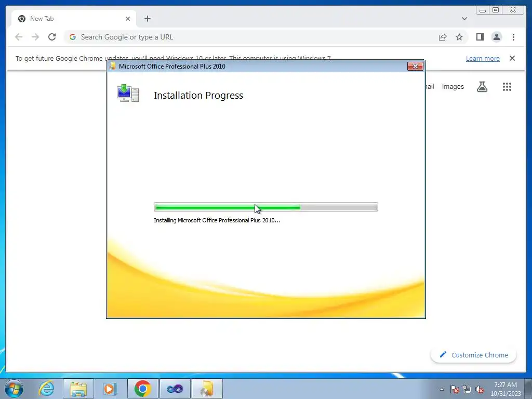Click the Share this page icon
This screenshot has width=532, height=399.
(x=443, y=37)
